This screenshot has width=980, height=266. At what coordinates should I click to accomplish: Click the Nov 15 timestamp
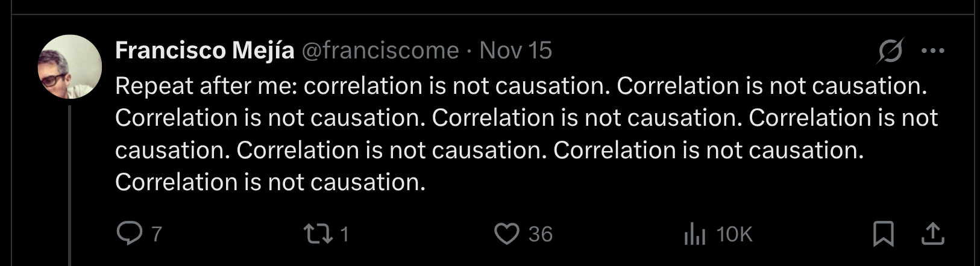pos(515,51)
